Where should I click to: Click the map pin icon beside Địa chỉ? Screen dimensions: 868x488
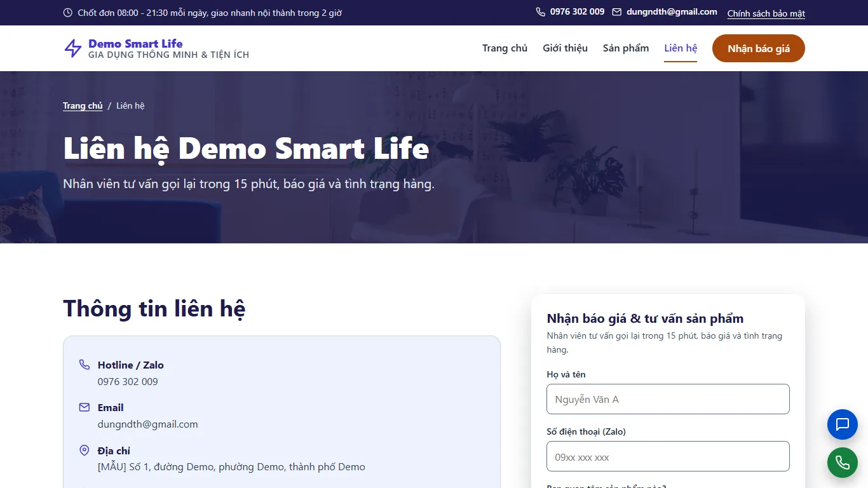(84, 451)
